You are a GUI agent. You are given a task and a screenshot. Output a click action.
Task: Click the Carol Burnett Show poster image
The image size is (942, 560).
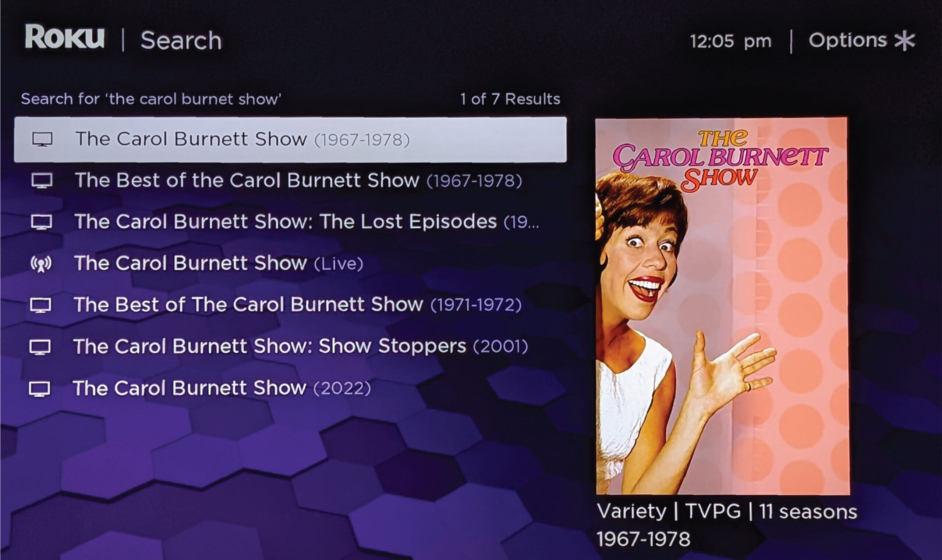point(722,306)
